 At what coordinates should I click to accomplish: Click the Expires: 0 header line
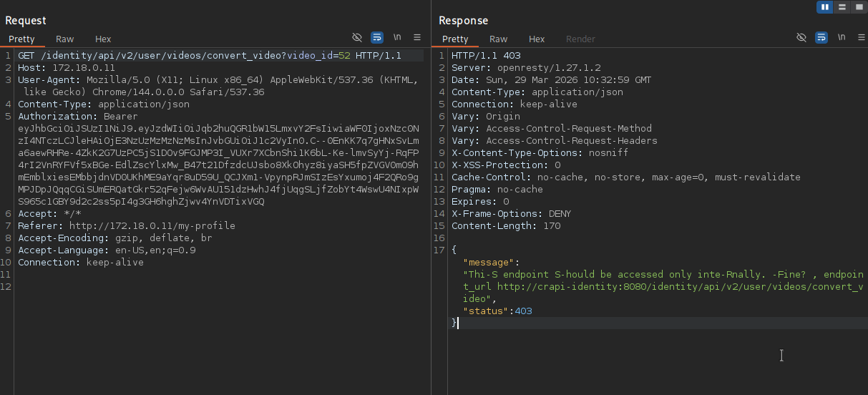[480, 201]
